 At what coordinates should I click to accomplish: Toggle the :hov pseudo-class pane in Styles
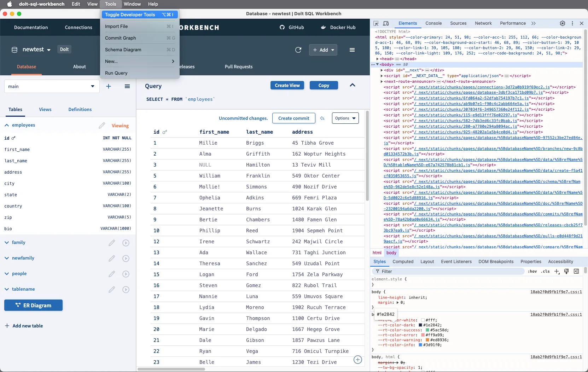[x=532, y=272]
